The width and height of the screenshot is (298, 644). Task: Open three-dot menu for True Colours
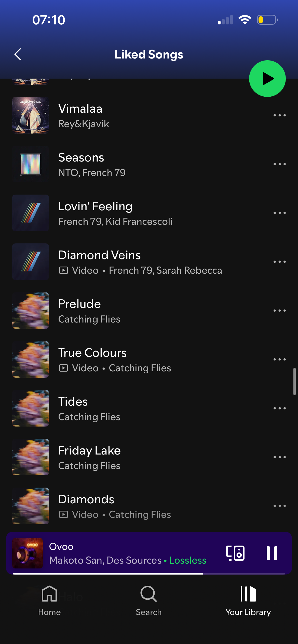[x=279, y=359]
